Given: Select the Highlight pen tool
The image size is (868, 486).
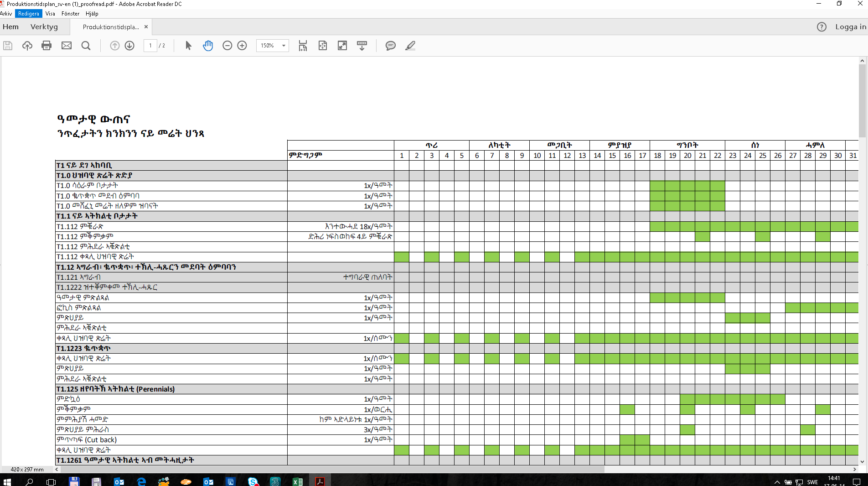Looking at the screenshot, I should (410, 46).
